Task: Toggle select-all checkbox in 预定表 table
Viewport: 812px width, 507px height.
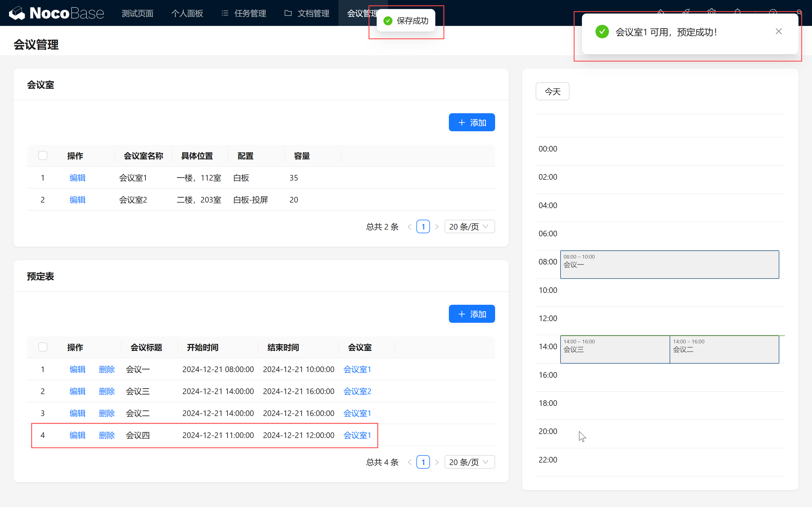Action: point(43,347)
